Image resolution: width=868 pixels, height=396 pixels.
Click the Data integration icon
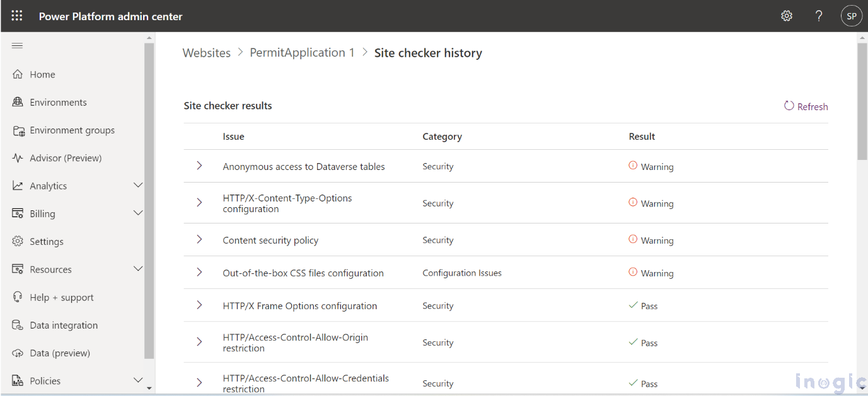click(18, 325)
